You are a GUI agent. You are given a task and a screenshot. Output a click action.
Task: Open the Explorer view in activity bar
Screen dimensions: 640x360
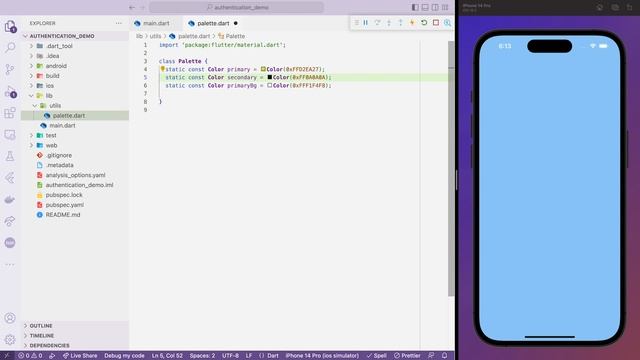(x=10, y=27)
